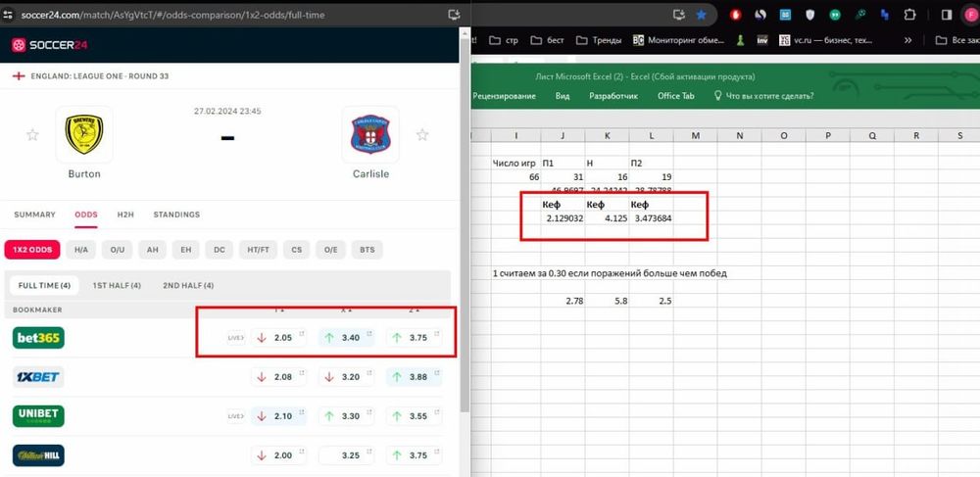Open the William Hill bookmaker logo
980x477 pixels.
(38, 455)
